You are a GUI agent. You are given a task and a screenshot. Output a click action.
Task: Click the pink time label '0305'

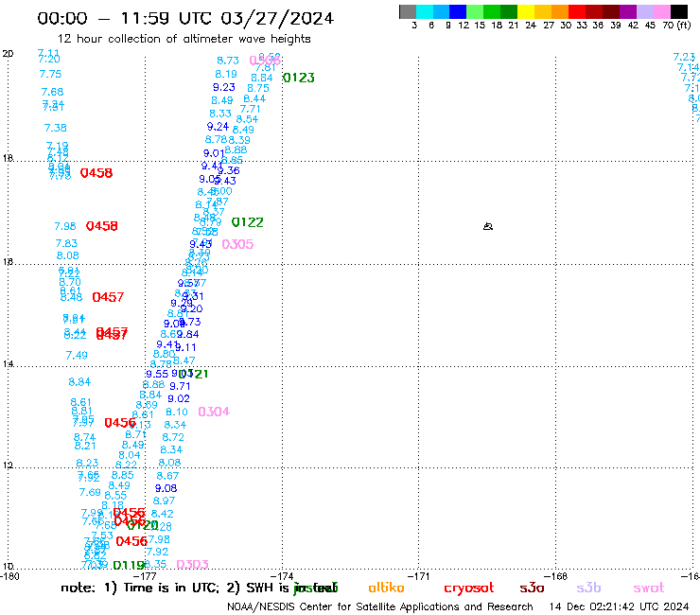(237, 244)
